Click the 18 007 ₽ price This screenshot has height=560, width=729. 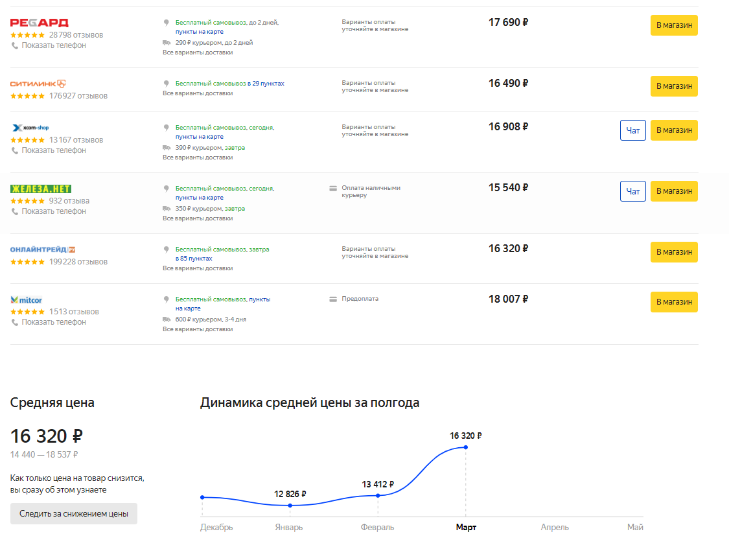click(508, 299)
